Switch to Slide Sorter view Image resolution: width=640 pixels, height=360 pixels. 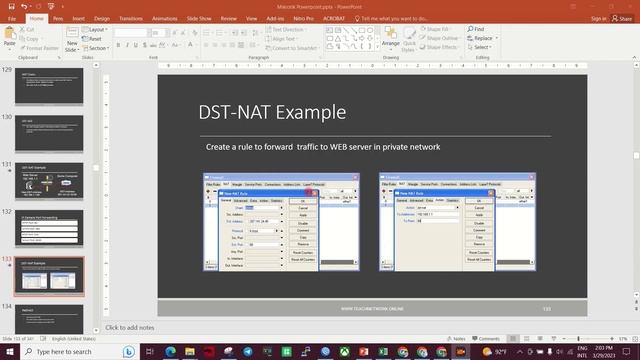pos(527,339)
